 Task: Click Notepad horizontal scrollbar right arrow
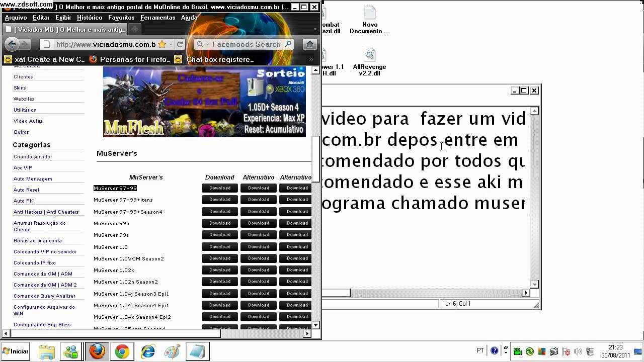[526, 293]
